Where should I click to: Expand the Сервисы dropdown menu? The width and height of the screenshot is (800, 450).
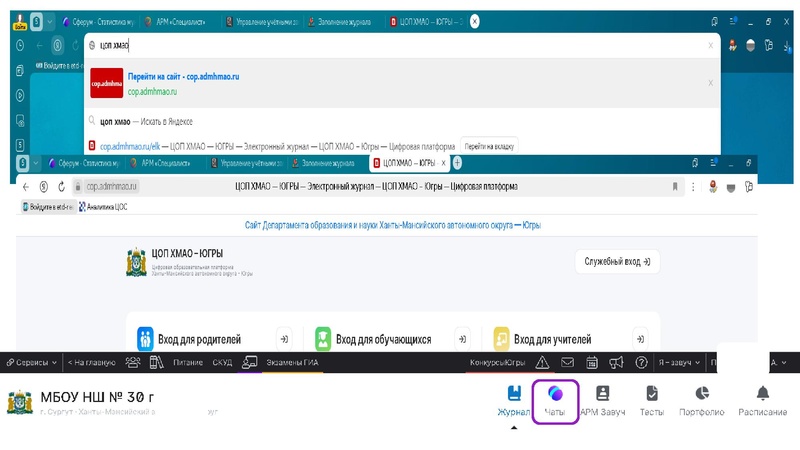[32, 362]
